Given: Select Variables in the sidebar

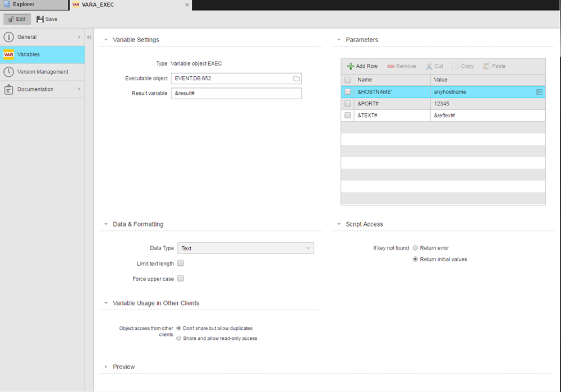Looking at the screenshot, I should [x=42, y=54].
